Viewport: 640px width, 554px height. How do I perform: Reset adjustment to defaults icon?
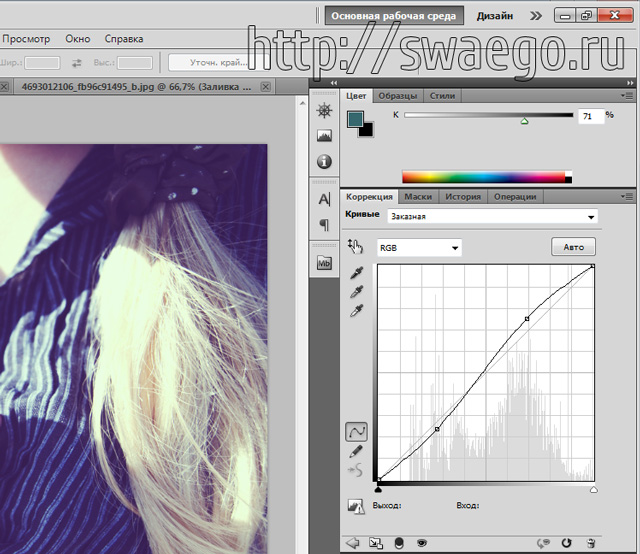pyautogui.click(x=567, y=543)
